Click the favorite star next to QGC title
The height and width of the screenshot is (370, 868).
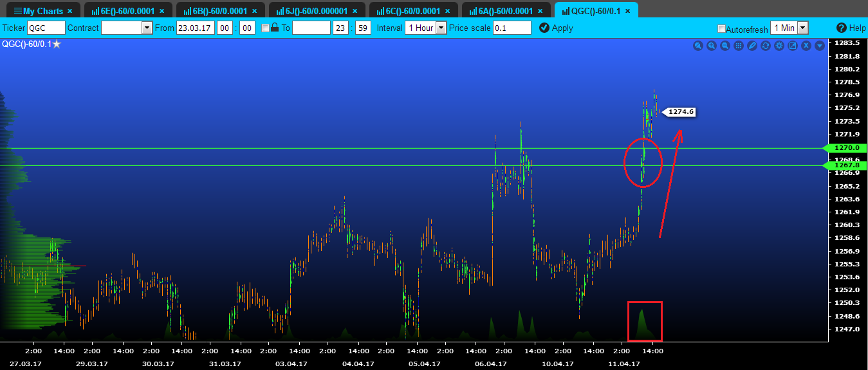tap(57, 44)
